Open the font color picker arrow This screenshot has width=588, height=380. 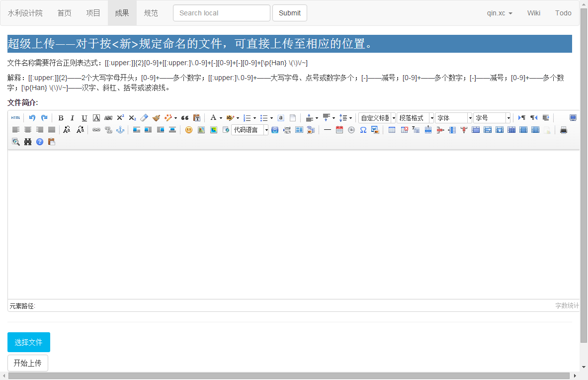click(221, 118)
